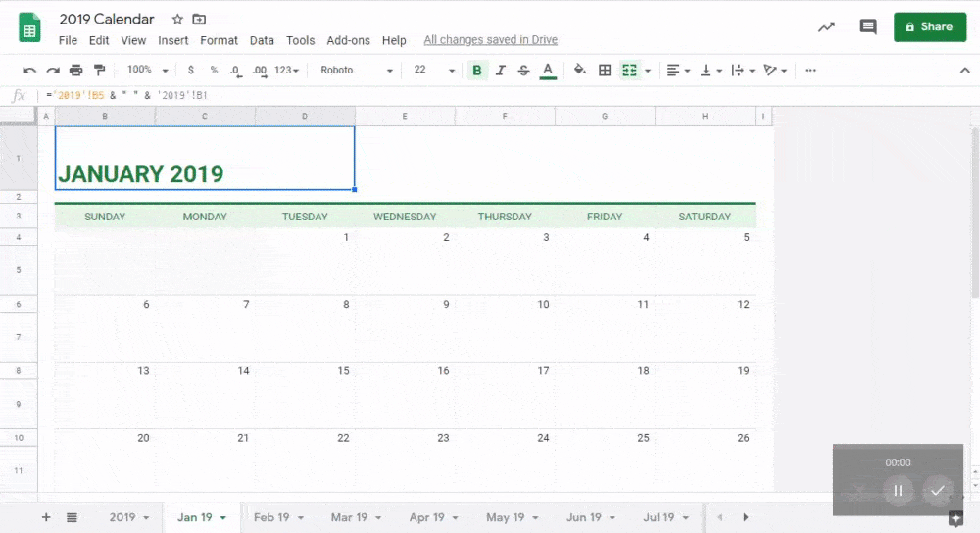
Task: Open the Format menu
Action: coord(219,40)
